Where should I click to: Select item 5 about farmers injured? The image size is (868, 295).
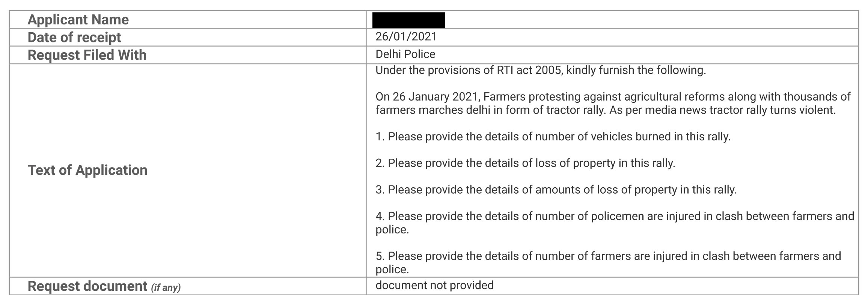click(x=608, y=262)
